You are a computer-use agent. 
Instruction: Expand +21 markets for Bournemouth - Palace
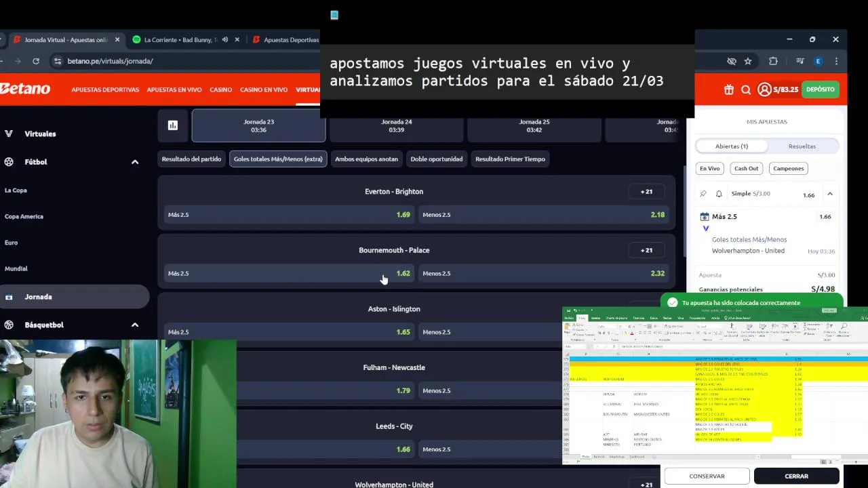(647, 250)
